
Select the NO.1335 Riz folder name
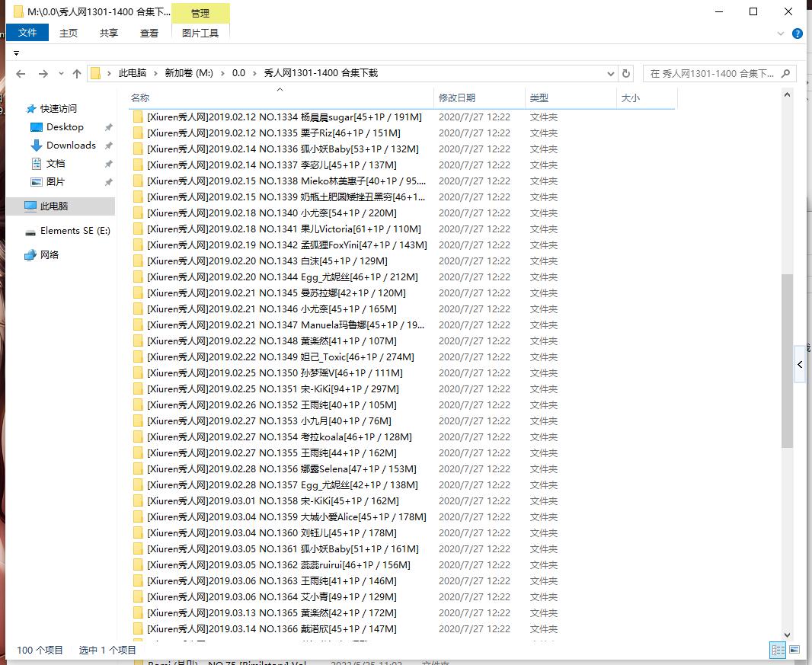coord(274,133)
